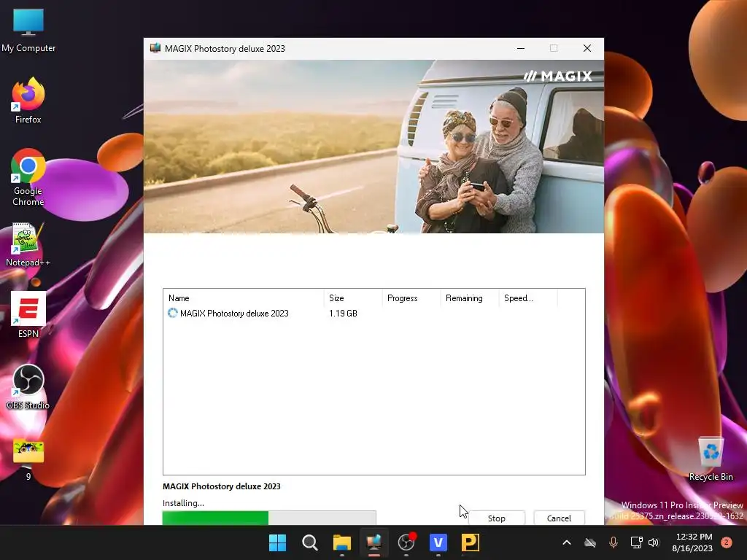Viewport: 747px width, 560px height.
Task: Select the MAGIX Photostory deluxe 2023 row
Action: pyautogui.click(x=374, y=314)
